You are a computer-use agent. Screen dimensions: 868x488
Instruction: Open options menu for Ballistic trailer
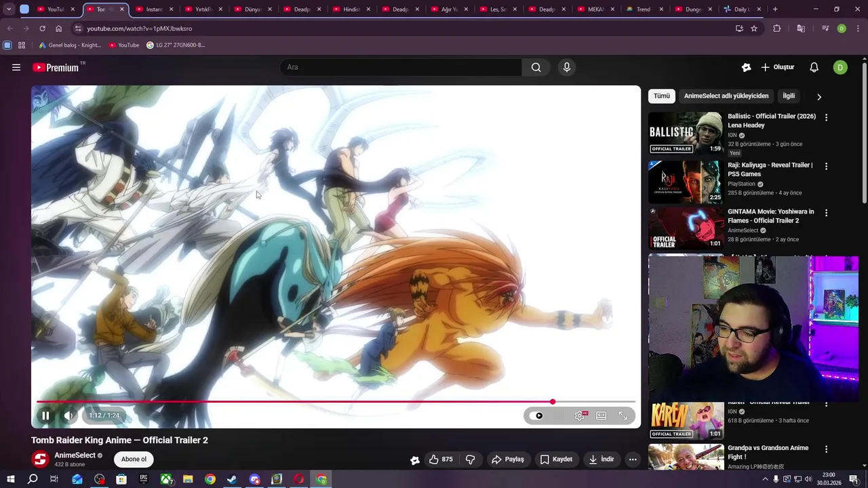(826, 117)
